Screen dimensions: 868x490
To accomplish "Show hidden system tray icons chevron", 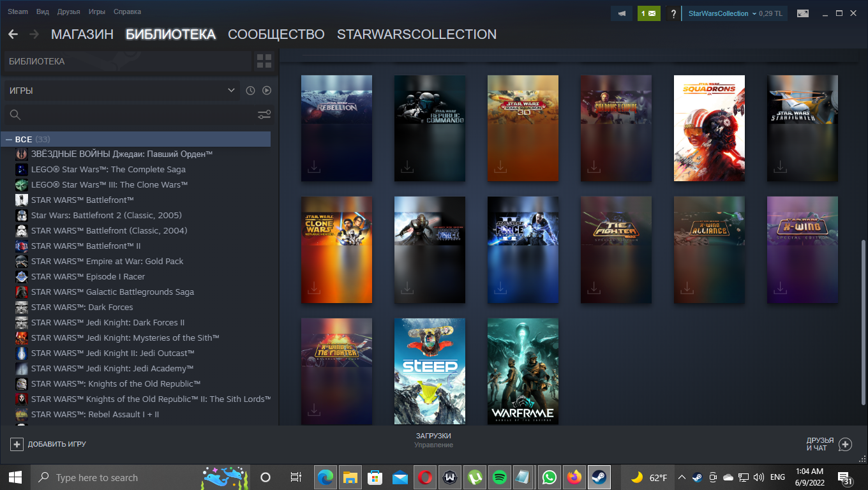I will (682, 477).
